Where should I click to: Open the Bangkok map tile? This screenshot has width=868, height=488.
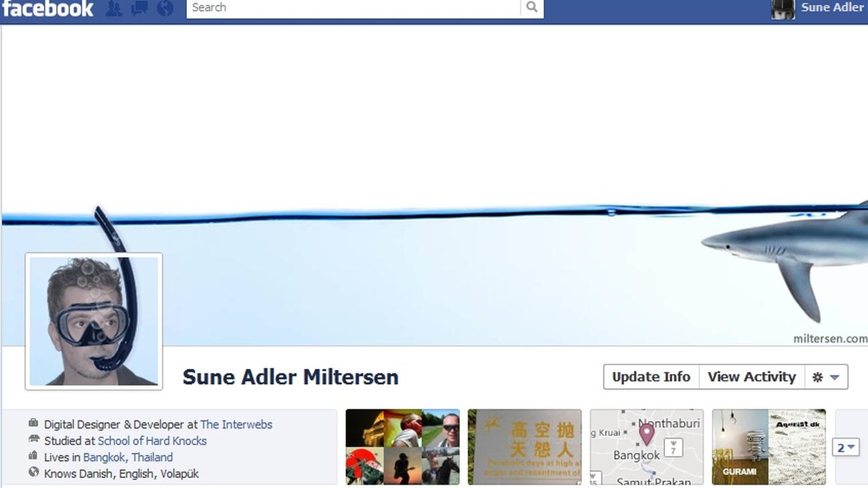(646, 447)
